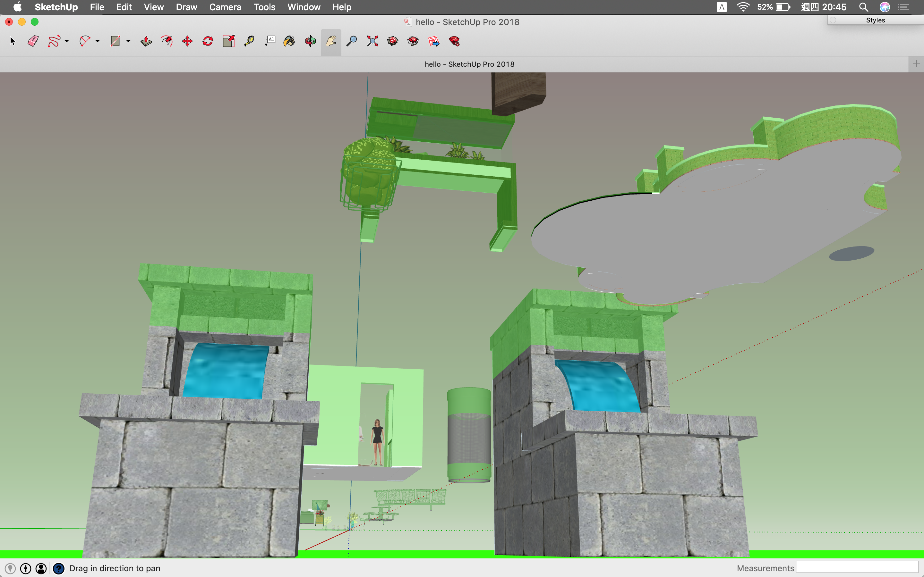Select the Offset tool
Viewport: 924px width, 577px height.
click(167, 41)
